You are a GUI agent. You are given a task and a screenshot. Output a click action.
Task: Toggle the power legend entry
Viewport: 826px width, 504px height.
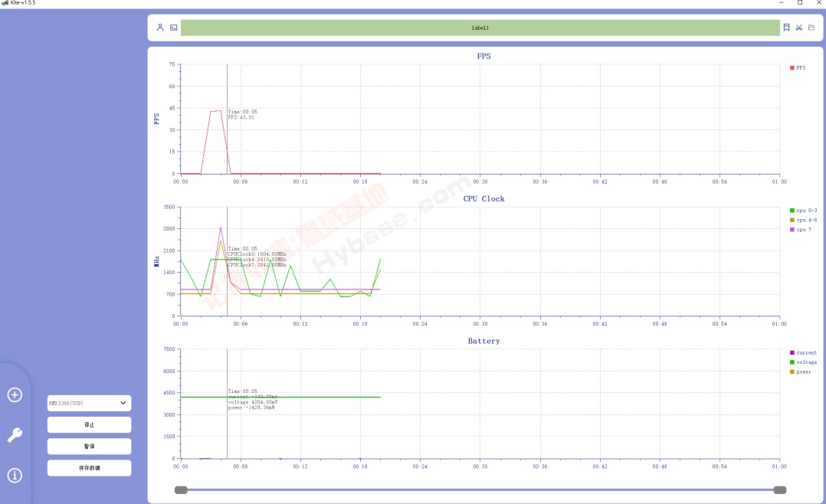(x=801, y=371)
